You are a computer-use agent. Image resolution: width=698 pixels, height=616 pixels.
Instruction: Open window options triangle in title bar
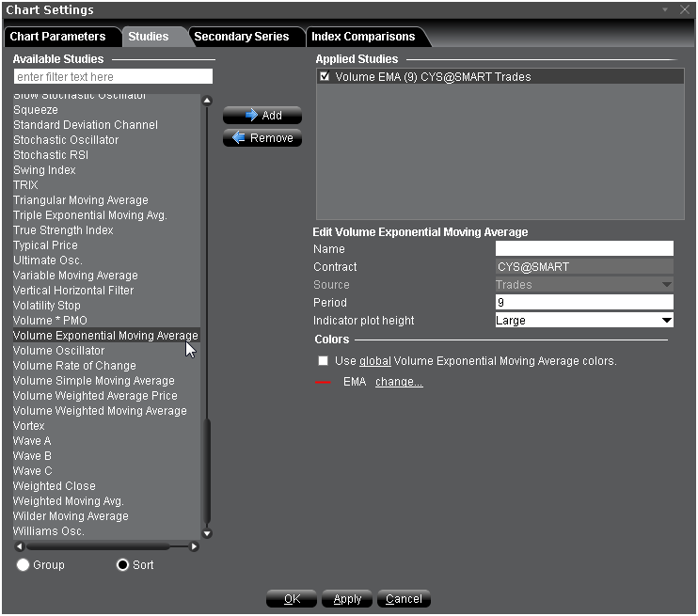point(665,9)
